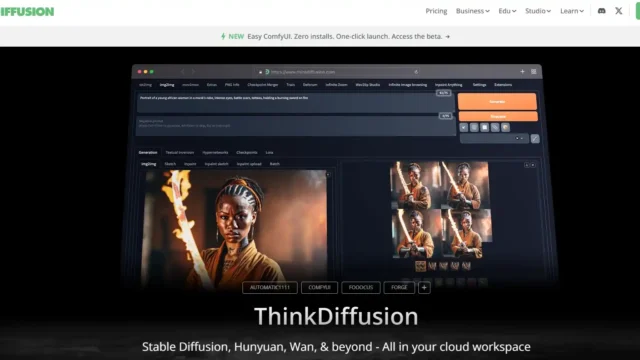Click the mockup browser address bar
The width and height of the screenshot is (640, 360).
point(337,72)
